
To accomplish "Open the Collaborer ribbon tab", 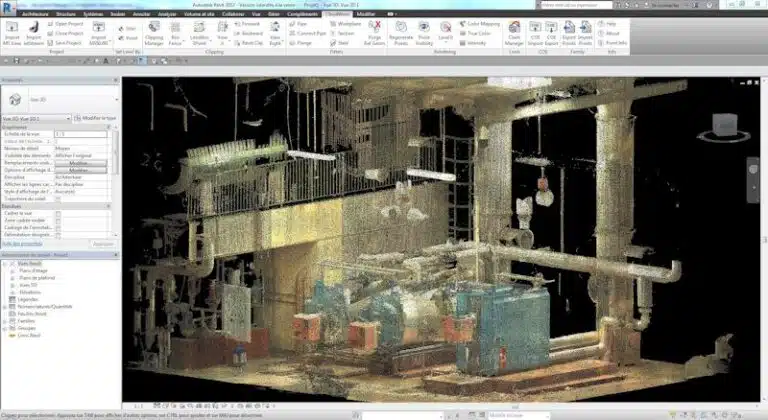I will (x=233, y=14).
